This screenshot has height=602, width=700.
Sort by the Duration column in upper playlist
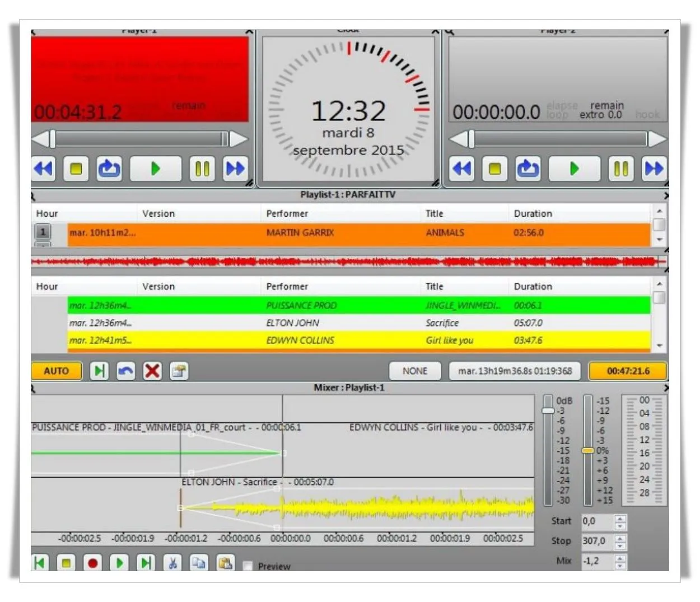point(533,213)
